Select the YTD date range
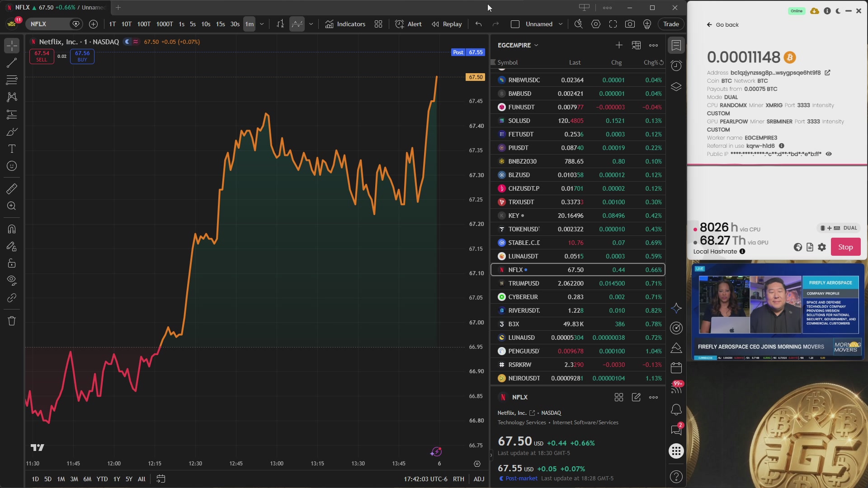This screenshot has width=868, height=488. [x=102, y=479]
